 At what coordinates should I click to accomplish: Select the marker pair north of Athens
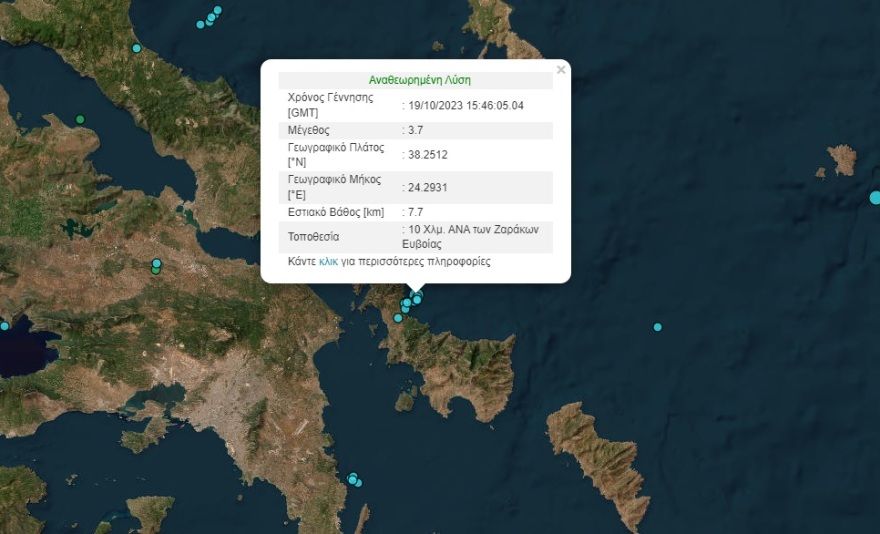pos(156,266)
